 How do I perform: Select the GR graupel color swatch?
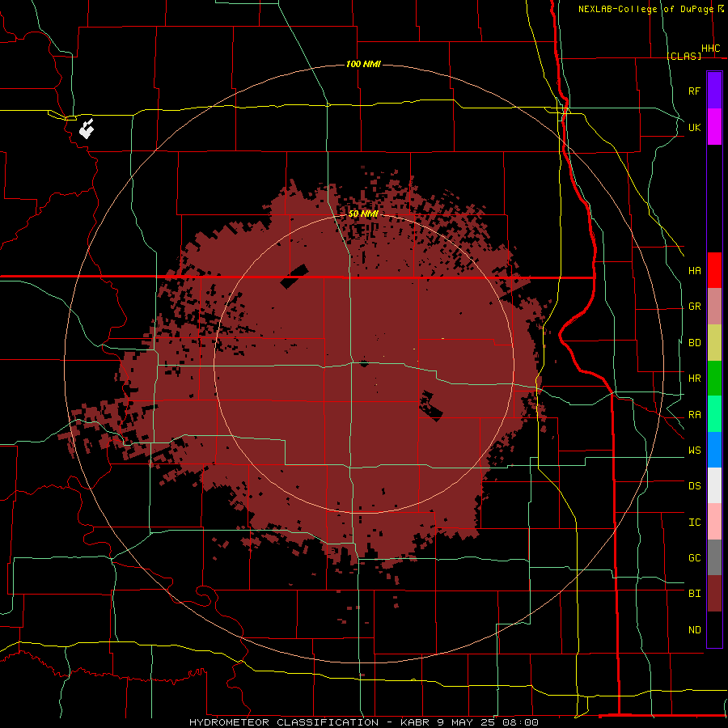click(x=714, y=307)
